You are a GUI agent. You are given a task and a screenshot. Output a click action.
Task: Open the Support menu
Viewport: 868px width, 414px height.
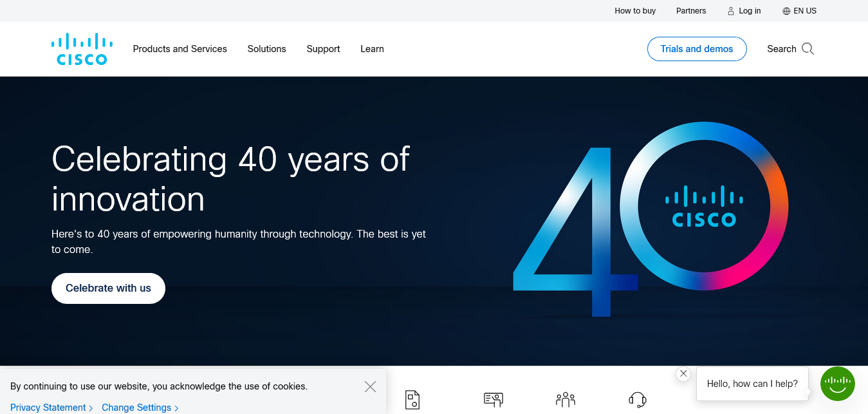[323, 49]
